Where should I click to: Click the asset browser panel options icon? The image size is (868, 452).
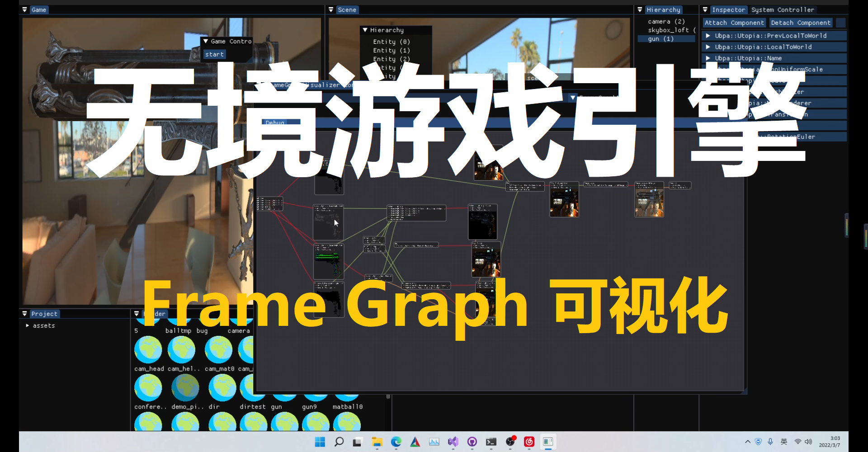(137, 313)
